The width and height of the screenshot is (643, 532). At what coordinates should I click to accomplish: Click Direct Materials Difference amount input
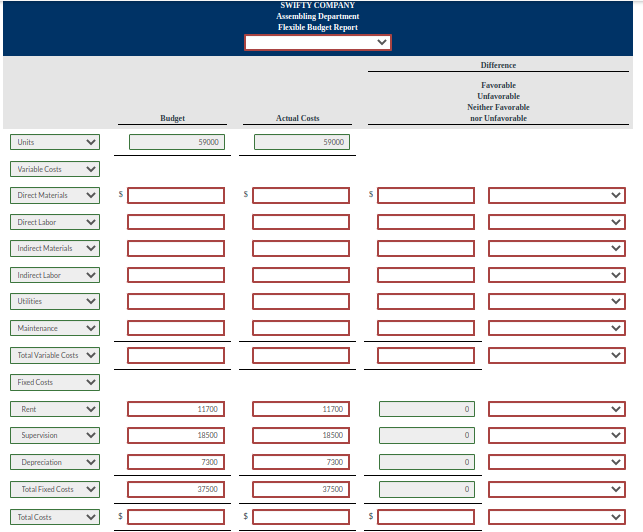pyautogui.click(x=426, y=195)
